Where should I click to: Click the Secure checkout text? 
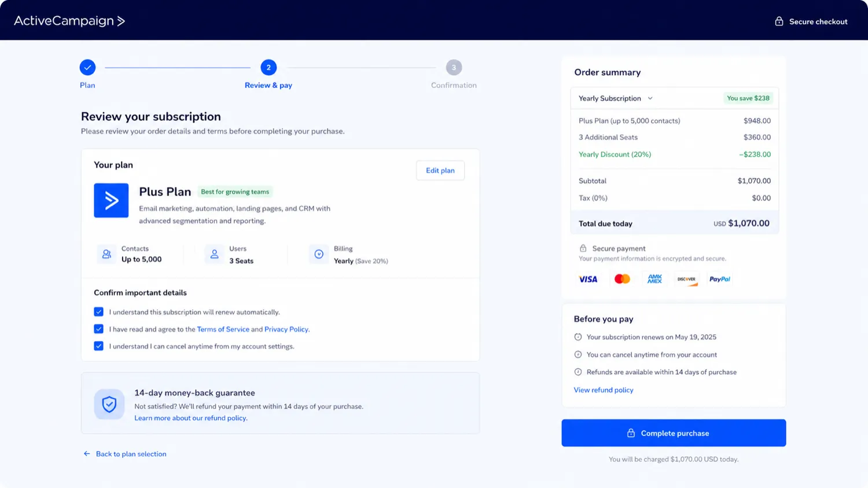(x=818, y=21)
